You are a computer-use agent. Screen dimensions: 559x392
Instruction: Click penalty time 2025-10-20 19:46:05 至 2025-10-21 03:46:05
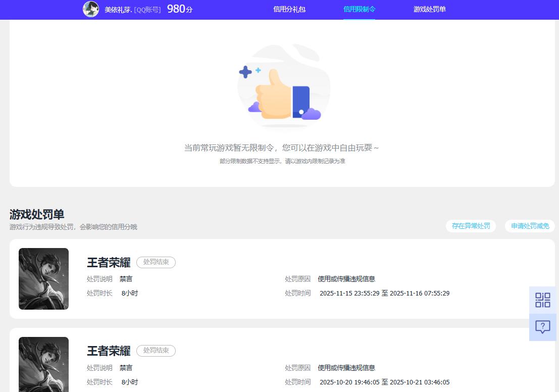[385, 382]
